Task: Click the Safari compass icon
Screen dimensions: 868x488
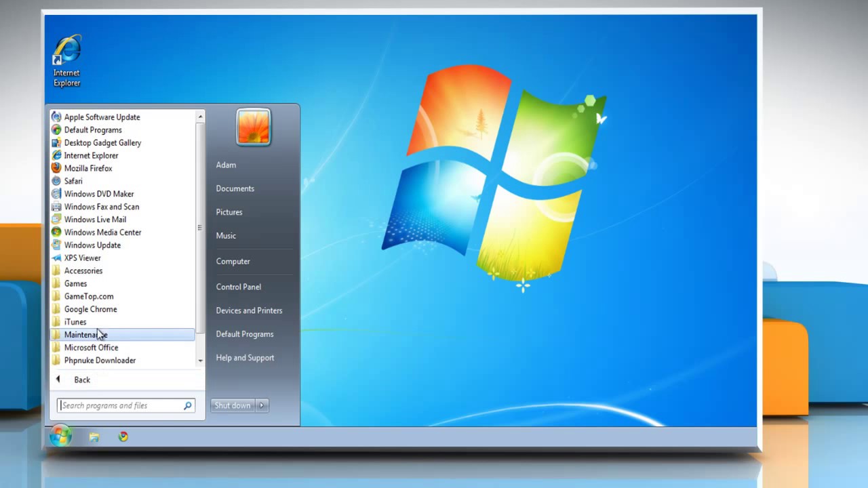Action: [x=56, y=182]
